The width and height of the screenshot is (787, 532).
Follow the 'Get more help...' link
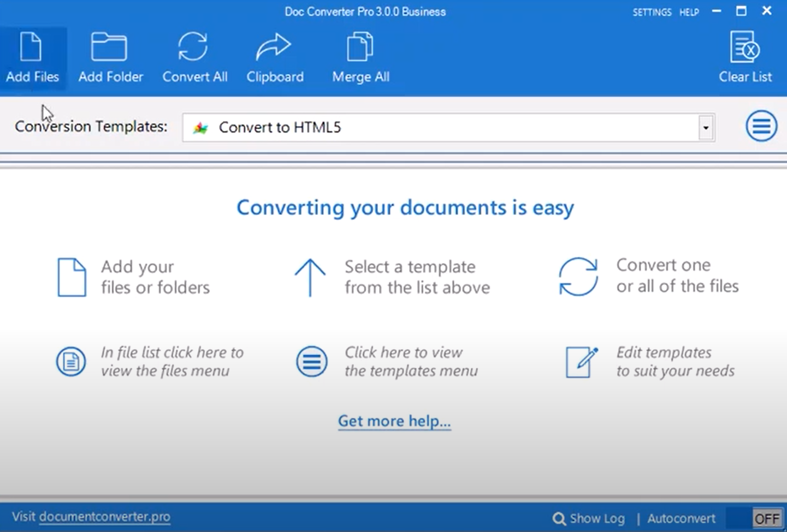click(x=394, y=421)
